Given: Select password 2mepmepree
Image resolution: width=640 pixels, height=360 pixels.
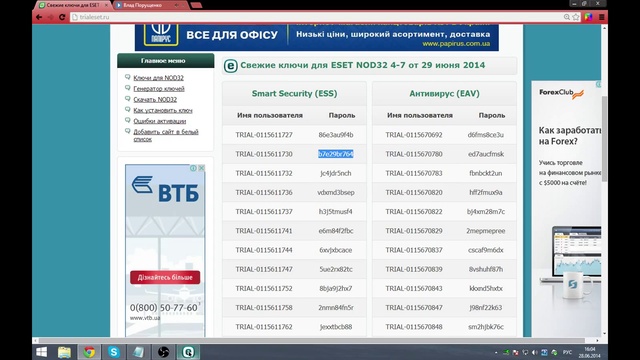Looking at the screenshot, I should [486, 231].
